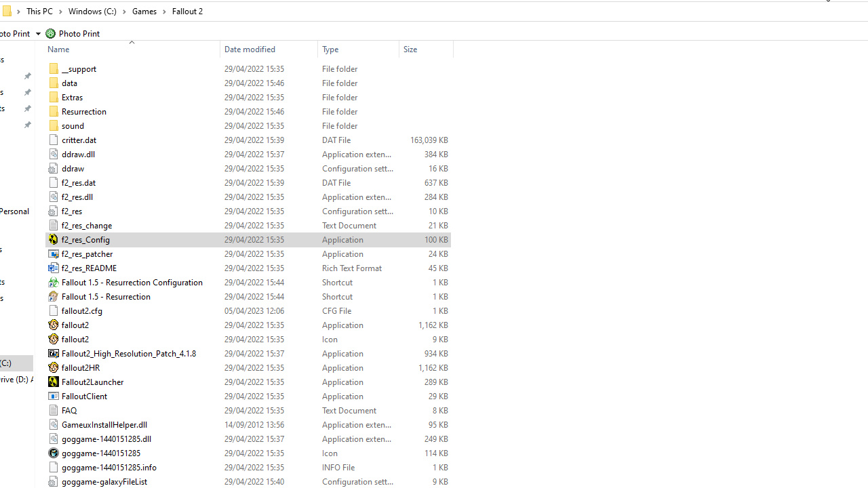Select the f2_res.dll file name
Viewport: 868px width, 488px height.
(x=77, y=197)
